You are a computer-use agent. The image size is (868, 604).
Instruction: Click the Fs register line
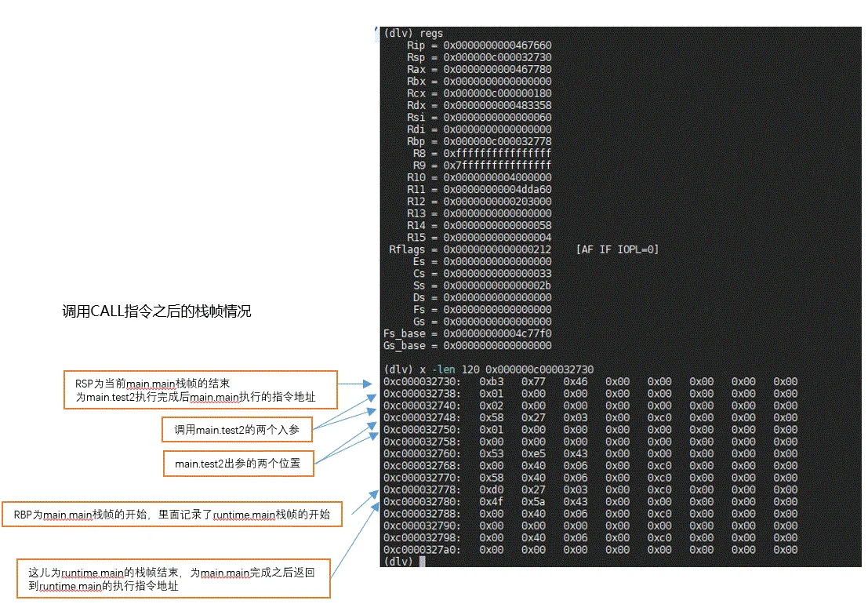click(482, 310)
